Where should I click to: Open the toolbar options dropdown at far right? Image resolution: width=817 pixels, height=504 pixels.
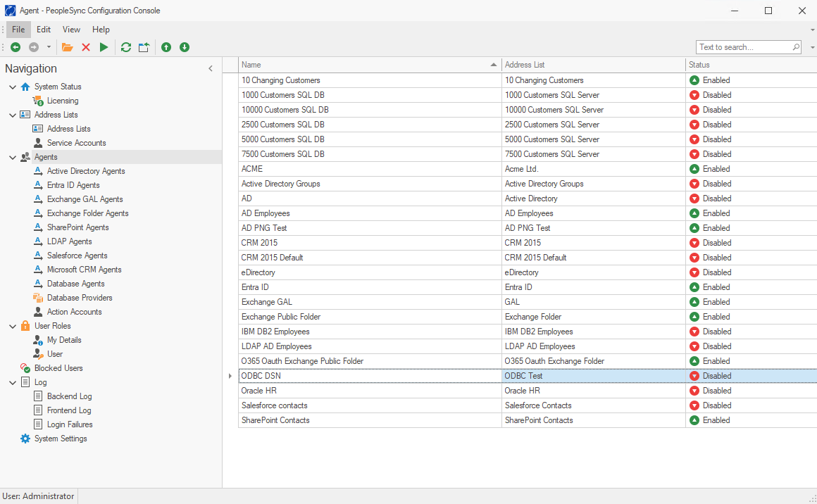coord(812,47)
